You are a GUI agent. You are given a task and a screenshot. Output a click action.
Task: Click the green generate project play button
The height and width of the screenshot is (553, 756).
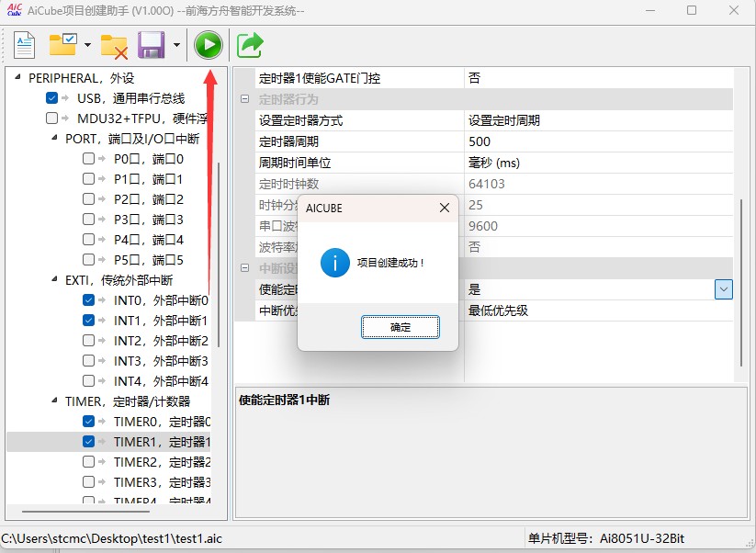coord(209,45)
